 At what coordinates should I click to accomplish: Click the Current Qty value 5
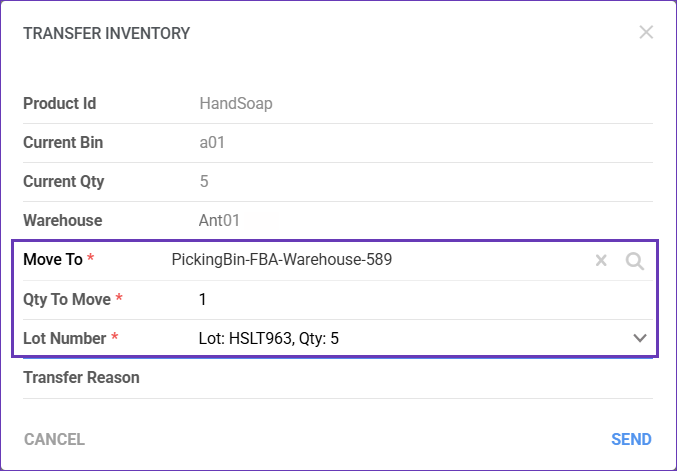click(x=204, y=182)
